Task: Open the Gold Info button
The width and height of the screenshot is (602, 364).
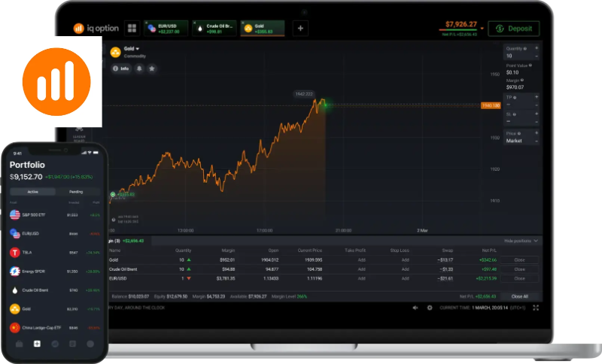Action: 121,68
